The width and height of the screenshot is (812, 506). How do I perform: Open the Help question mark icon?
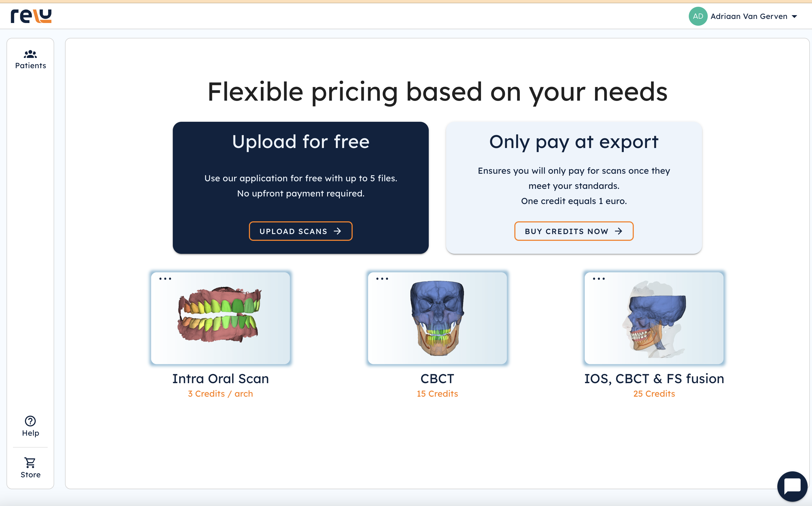point(31,421)
